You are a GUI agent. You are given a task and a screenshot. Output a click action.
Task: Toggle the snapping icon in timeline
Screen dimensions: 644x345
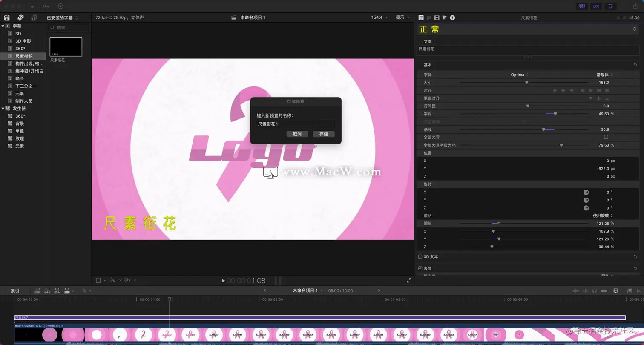(604, 290)
